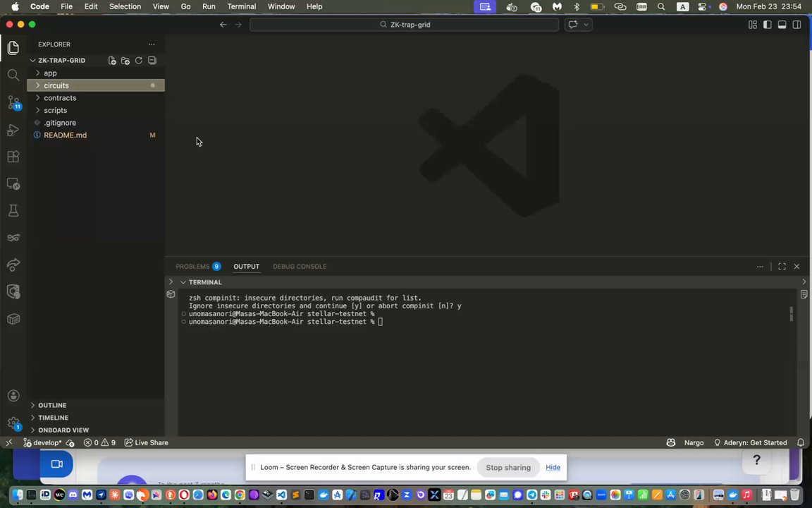Switch to the PROBLEMS tab
812x508 pixels.
point(192,267)
